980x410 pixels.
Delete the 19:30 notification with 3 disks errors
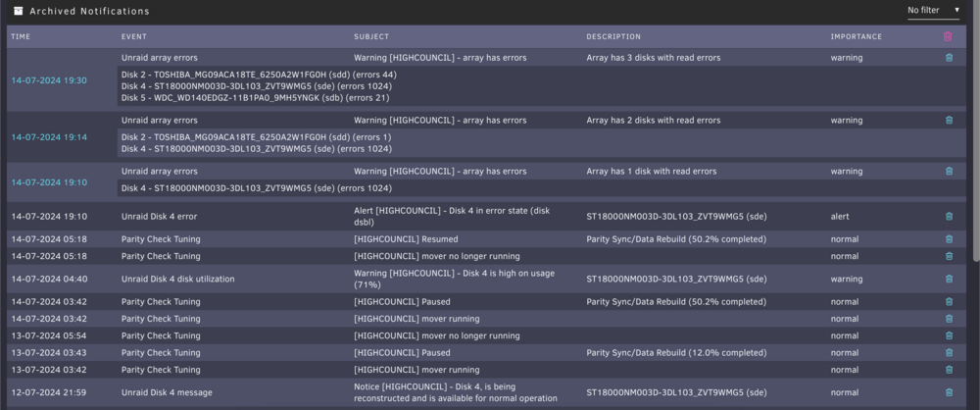[x=949, y=58]
